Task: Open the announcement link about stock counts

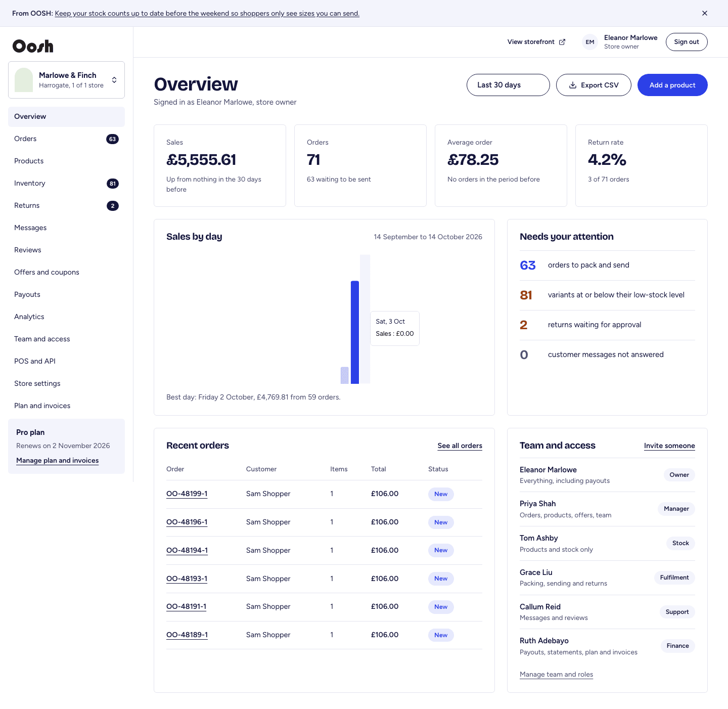Action: point(207,13)
